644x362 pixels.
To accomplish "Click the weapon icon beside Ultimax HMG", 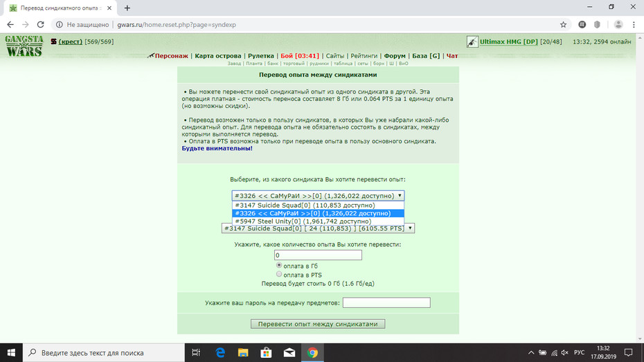I will pos(472,42).
